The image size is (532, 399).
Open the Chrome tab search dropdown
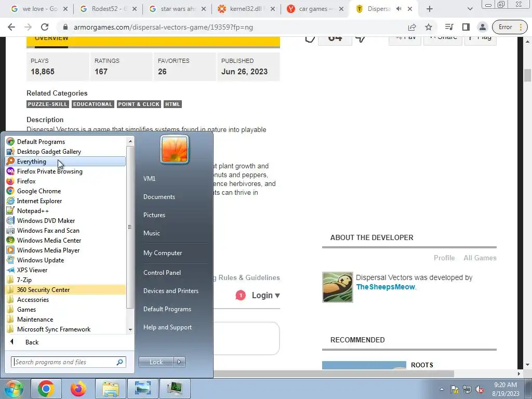(470, 9)
